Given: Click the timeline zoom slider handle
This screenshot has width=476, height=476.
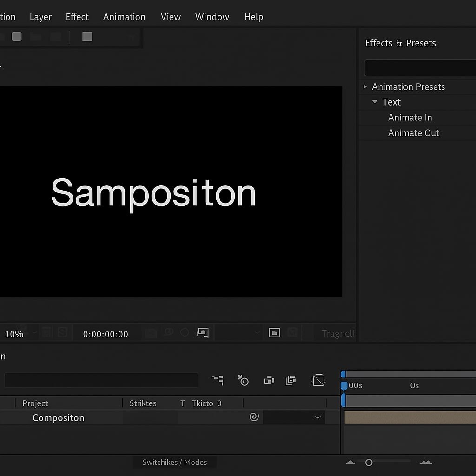Looking at the screenshot, I should coord(369,463).
